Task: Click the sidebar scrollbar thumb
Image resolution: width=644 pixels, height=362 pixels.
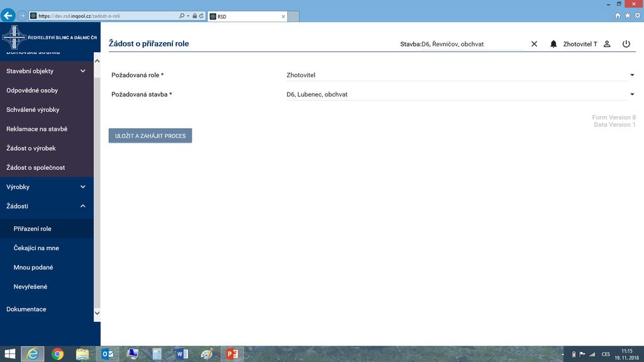Action: [x=97, y=193]
